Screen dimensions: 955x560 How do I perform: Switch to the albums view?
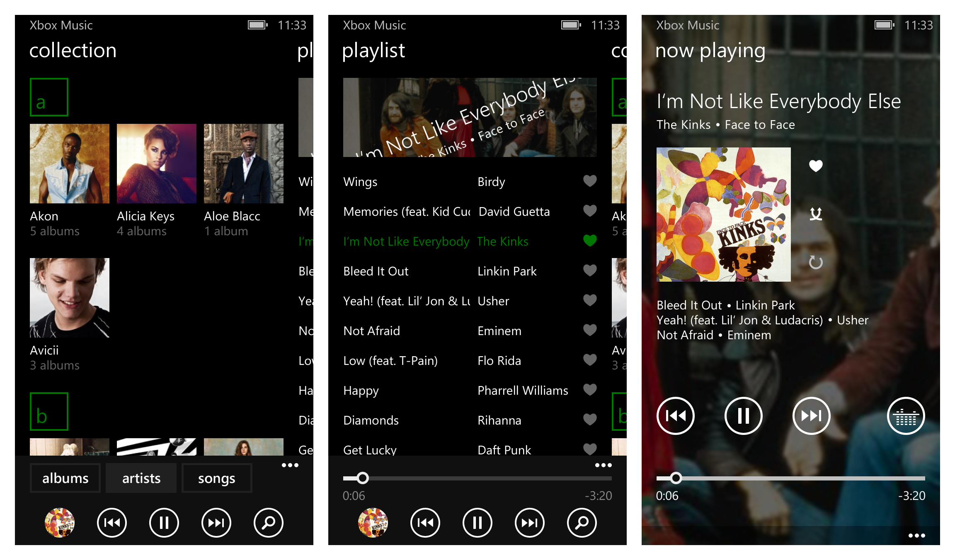(65, 478)
